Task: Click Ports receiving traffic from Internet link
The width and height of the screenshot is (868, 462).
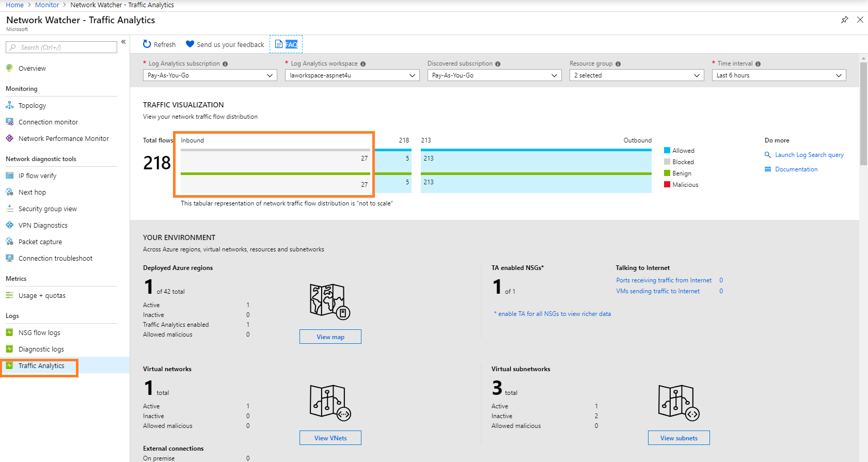Action: [x=664, y=280]
